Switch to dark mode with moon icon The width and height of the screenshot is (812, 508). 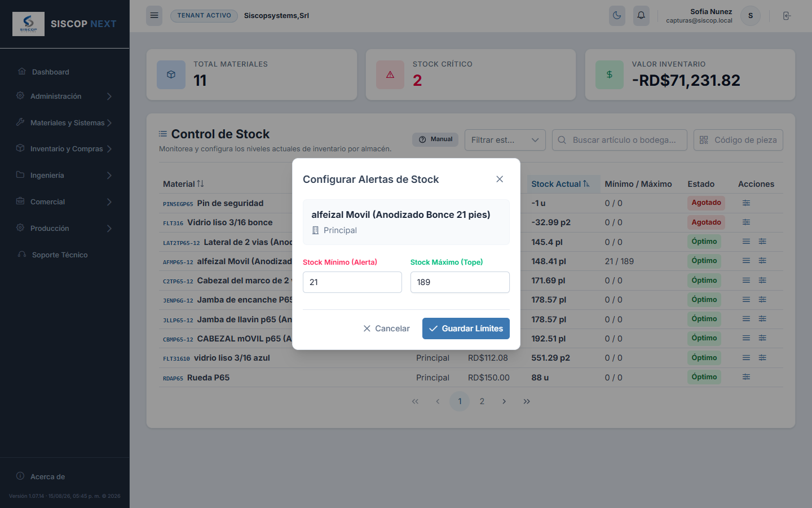pyautogui.click(x=617, y=16)
